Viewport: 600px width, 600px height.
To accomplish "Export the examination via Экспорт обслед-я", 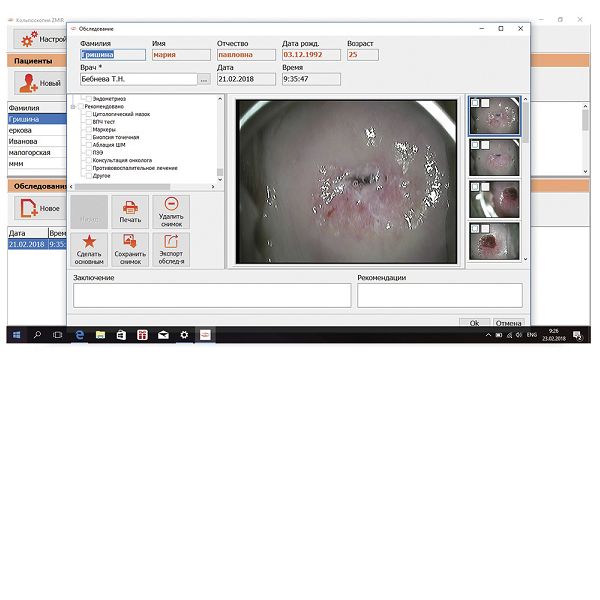I will [171, 249].
